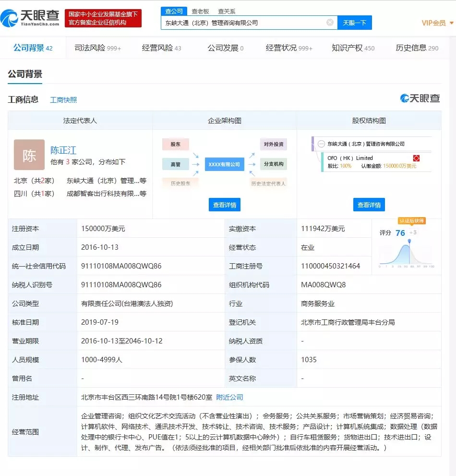Click the 国家中小企业发展基金旗下 red banner
Image resolution: width=456 pixels, height=476 pixels.
103,18
